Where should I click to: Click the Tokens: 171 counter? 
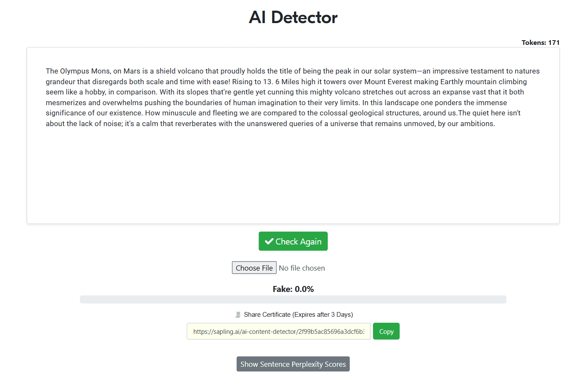coord(541,42)
